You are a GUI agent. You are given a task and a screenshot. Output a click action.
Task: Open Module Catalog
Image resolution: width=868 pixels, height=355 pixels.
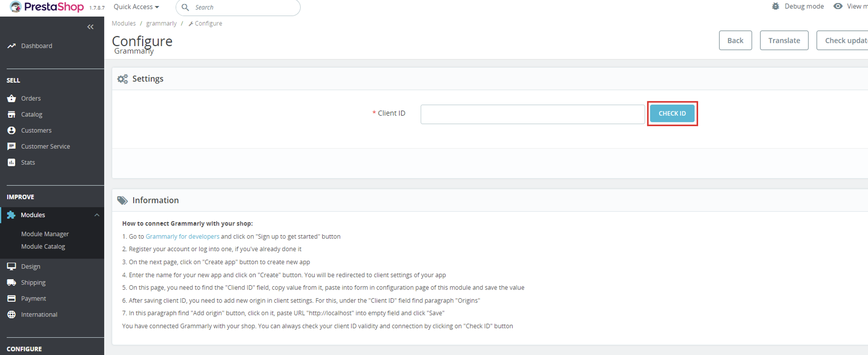43,247
